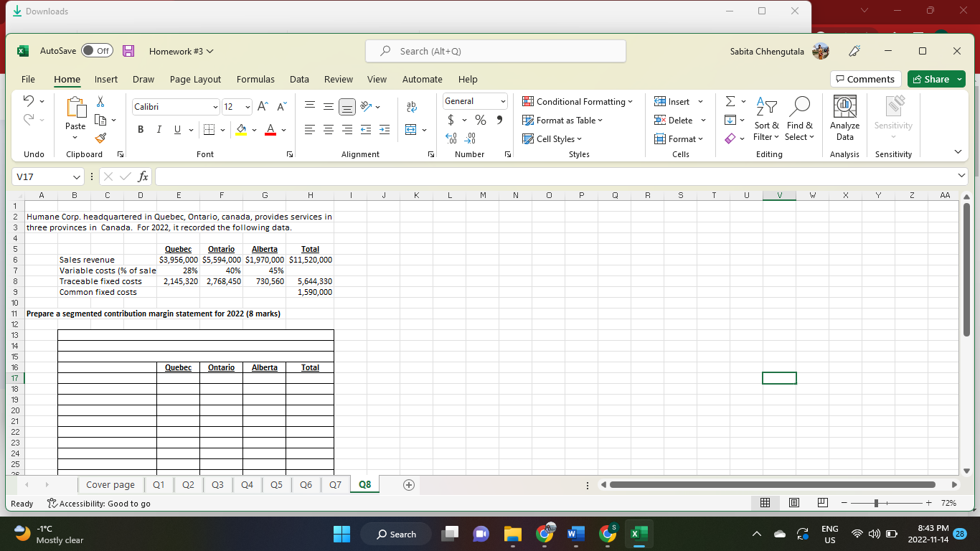The width and height of the screenshot is (980, 551).
Task: Click the Paste clipboard icon
Action: tap(75, 109)
